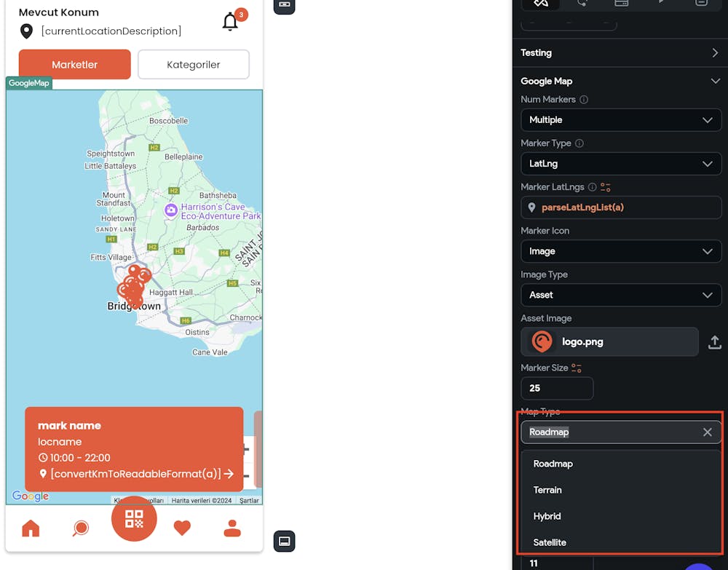Click the info icon next to Num Markers
Viewport: 728px width, 570px height.
[x=584, y=99]
